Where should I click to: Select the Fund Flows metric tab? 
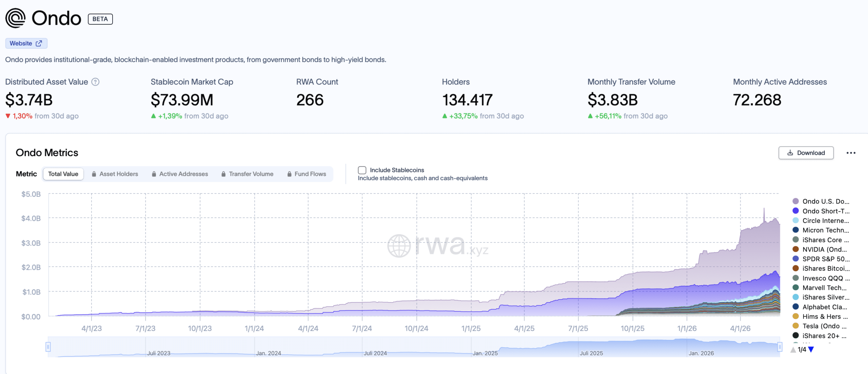(x=307, y=174)
